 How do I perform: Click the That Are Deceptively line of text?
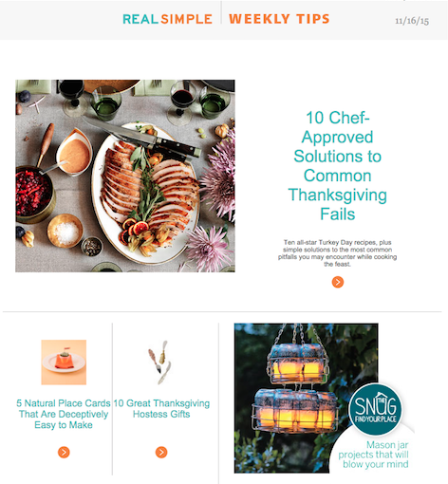(x=64, y=414)
